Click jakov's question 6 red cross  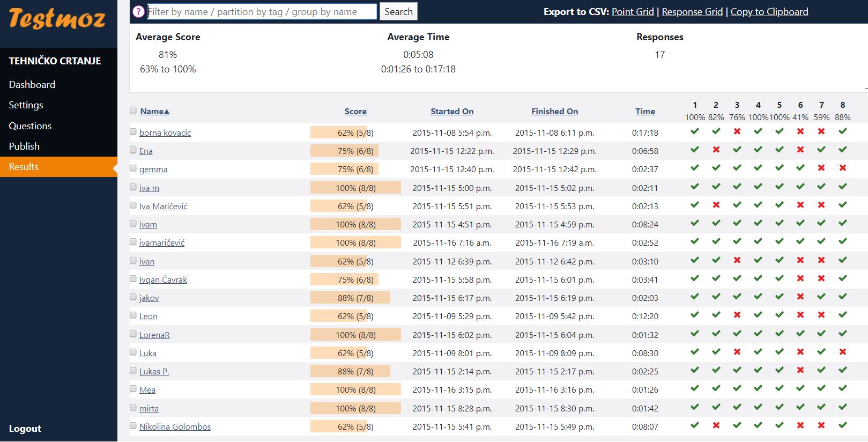pos(800,297)
